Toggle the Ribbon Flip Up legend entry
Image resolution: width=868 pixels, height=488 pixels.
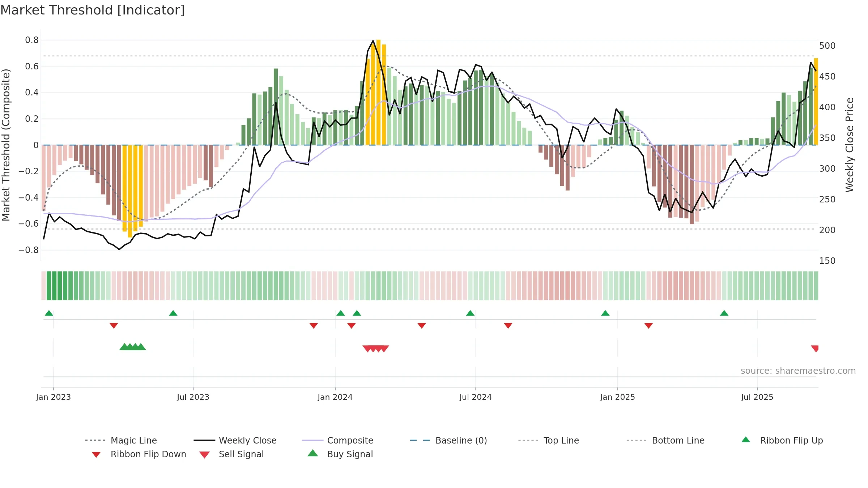point(782,440)
